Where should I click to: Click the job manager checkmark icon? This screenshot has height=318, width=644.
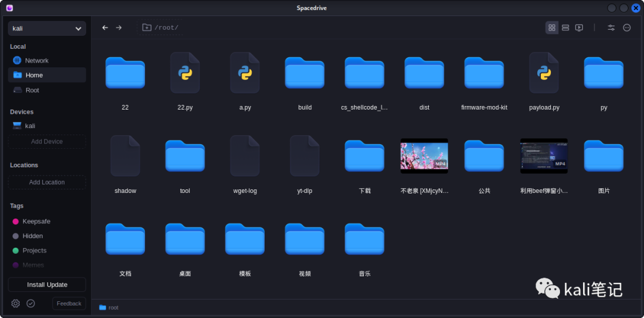pyautogui.click(x=31, y=304)
